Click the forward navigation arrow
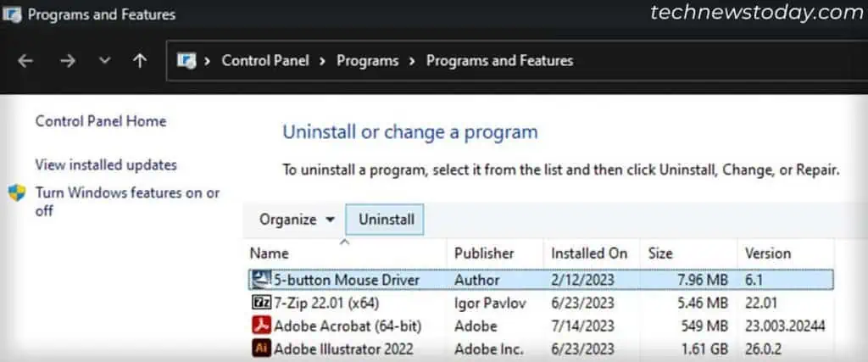Screen dimensions: 868x362 click(68, 61)
